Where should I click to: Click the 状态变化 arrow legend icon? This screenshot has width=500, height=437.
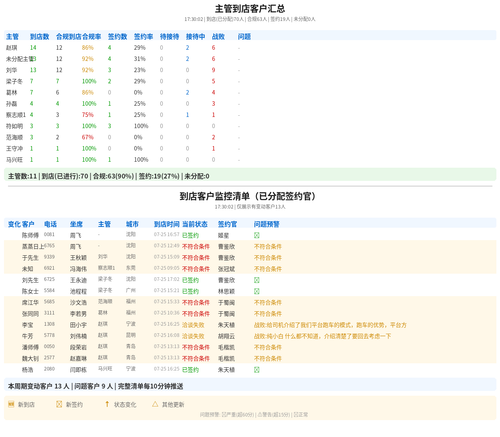(107, 404)
